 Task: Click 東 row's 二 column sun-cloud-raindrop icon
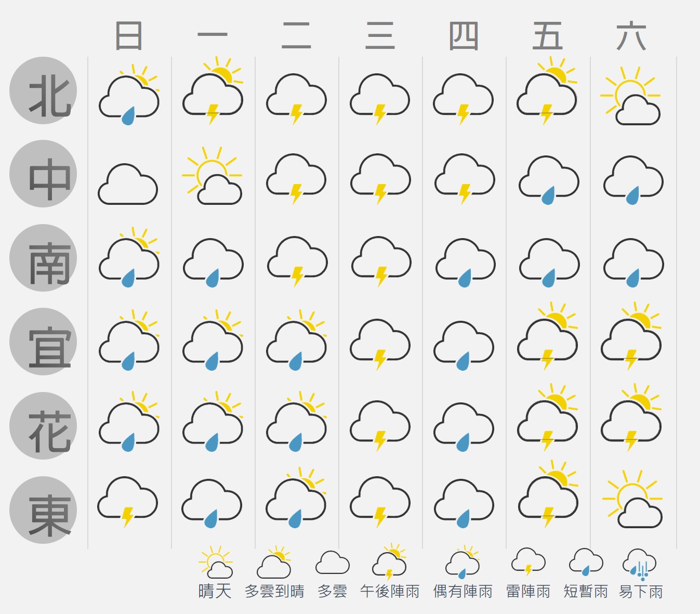click(x=296, y=498)
